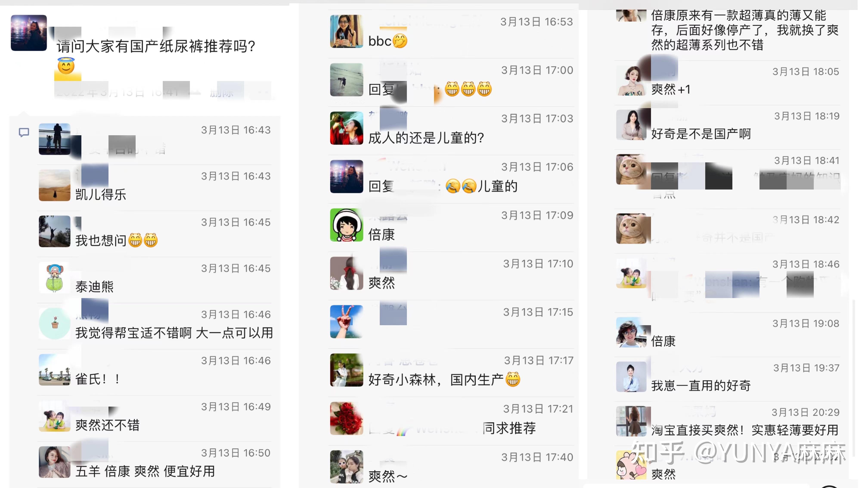
Task: Tap the red roses avatar
Action: click(x=346, y=418)
